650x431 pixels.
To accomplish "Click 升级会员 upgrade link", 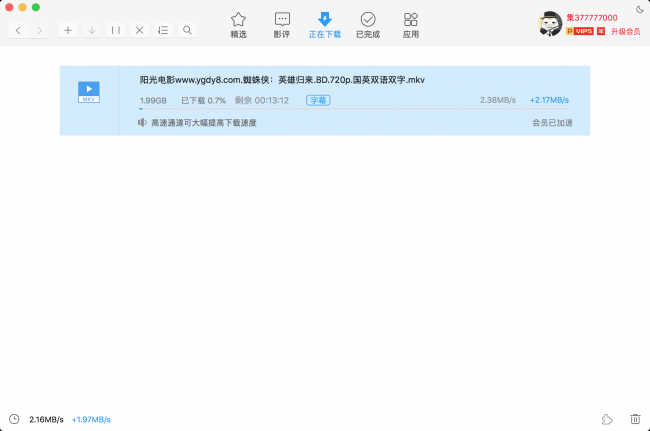I will 625,31.
